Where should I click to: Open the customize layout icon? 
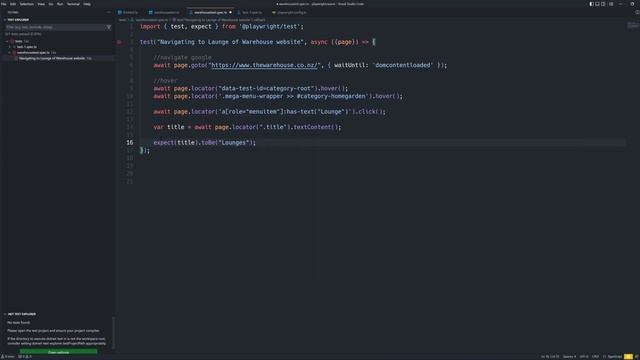click(x=611, y=4)
